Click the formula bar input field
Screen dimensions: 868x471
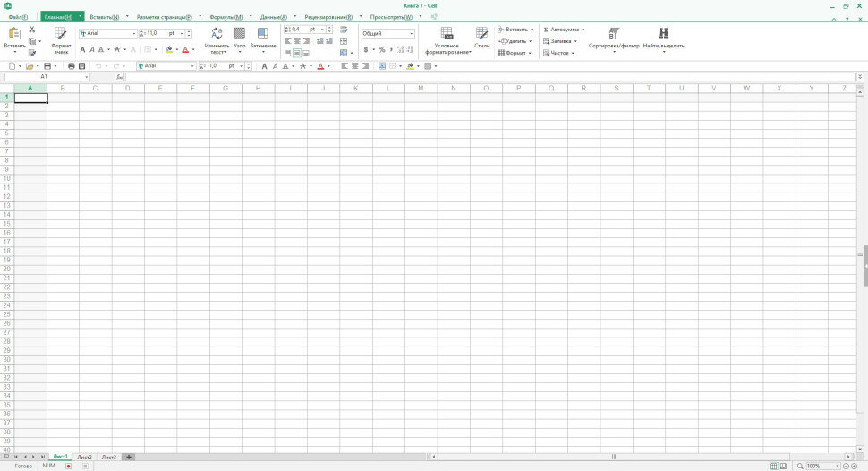tap(490, 77)
